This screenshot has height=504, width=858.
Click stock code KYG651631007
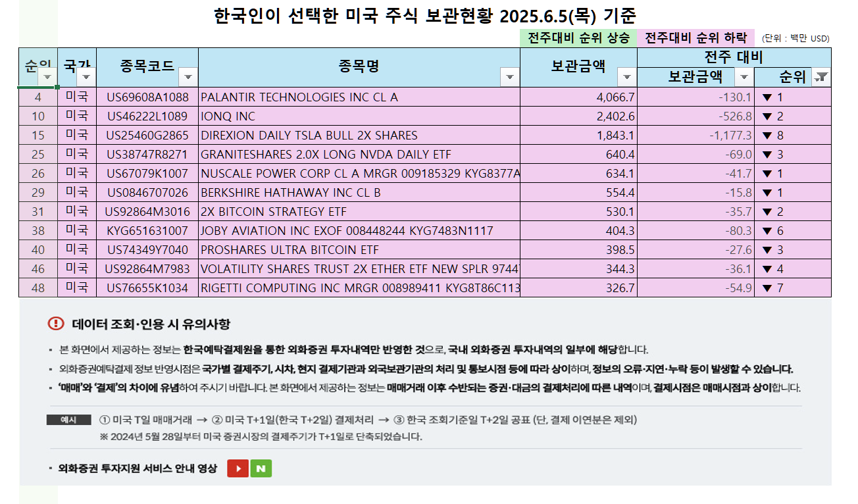tap(147, 231)
